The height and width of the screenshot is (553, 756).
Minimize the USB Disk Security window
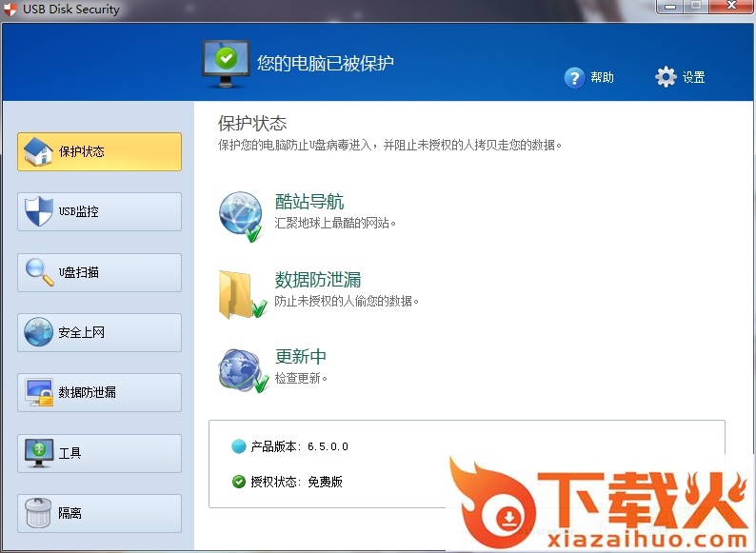[670, 7]
